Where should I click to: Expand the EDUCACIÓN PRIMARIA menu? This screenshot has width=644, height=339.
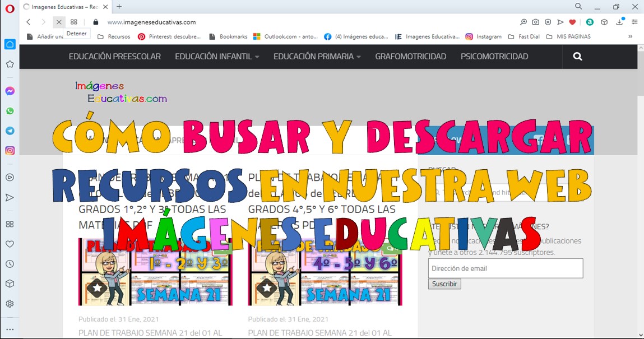click(x=317, y=57)
